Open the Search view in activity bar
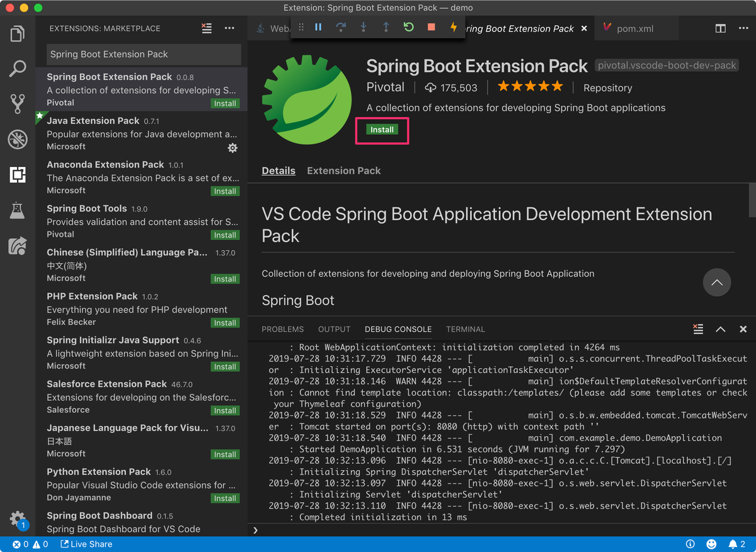Screen dimensions: 756x552 click(18, 69)
